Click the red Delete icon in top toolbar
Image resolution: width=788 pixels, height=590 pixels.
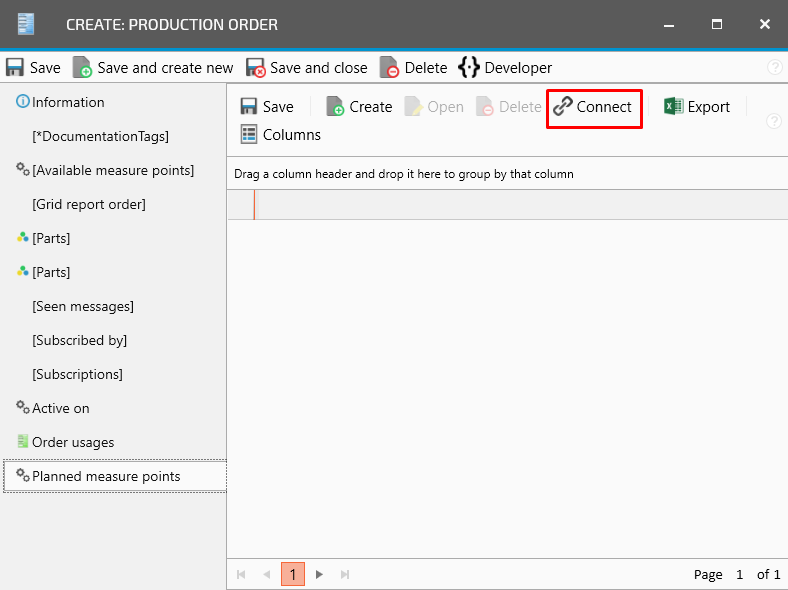click(x=390, y=68)
